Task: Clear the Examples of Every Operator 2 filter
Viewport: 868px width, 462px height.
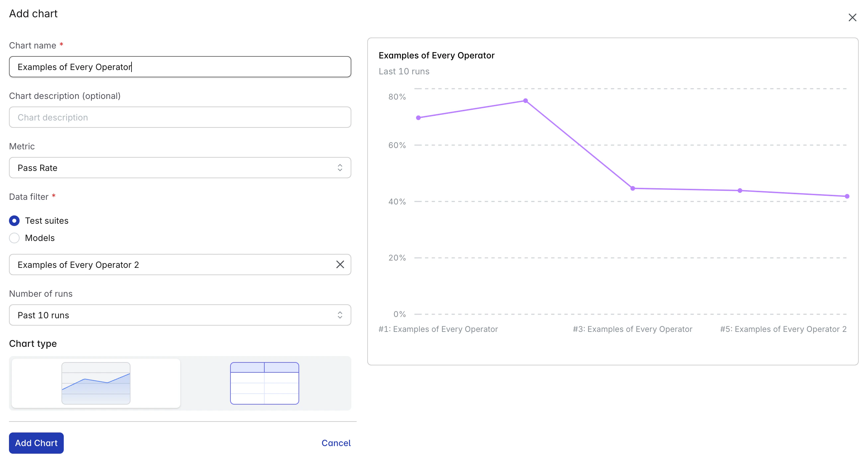Action: tap(340, 265)
